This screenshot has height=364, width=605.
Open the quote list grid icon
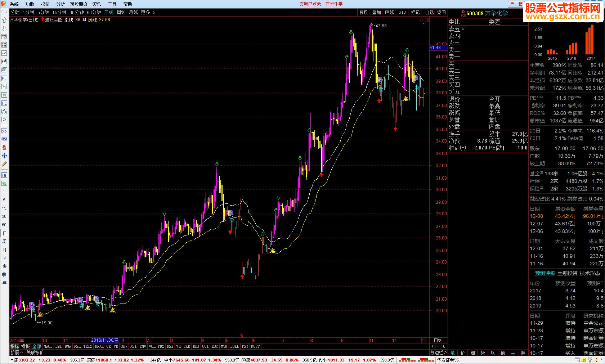click(x=4, y=45)
